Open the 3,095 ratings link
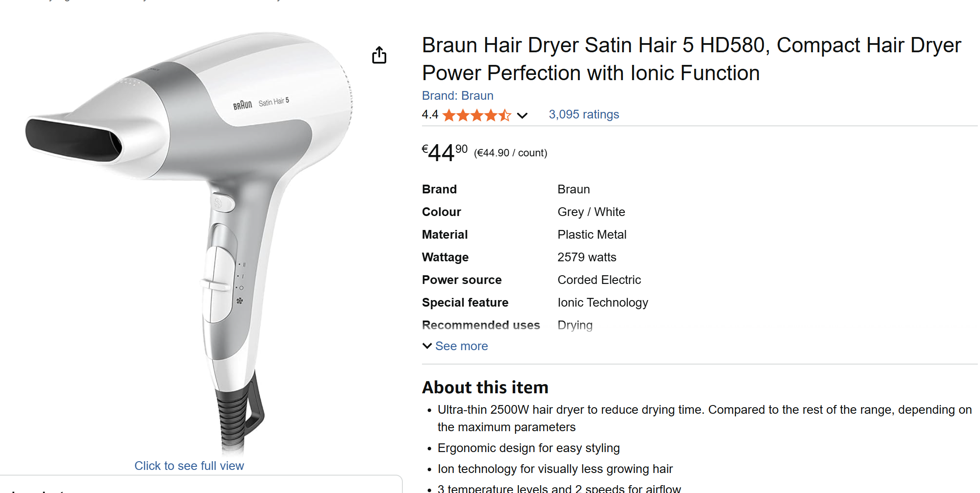980x493 pixels. tap(584, 114)
